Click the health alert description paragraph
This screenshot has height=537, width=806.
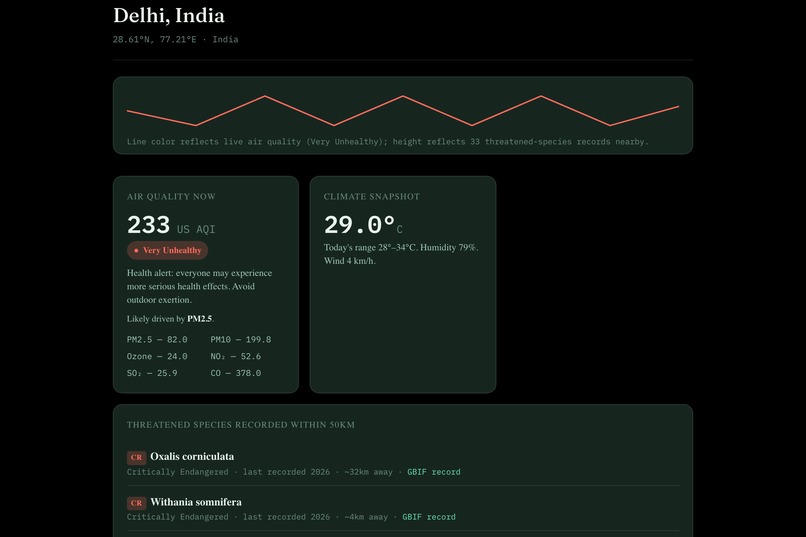(199, 286)
